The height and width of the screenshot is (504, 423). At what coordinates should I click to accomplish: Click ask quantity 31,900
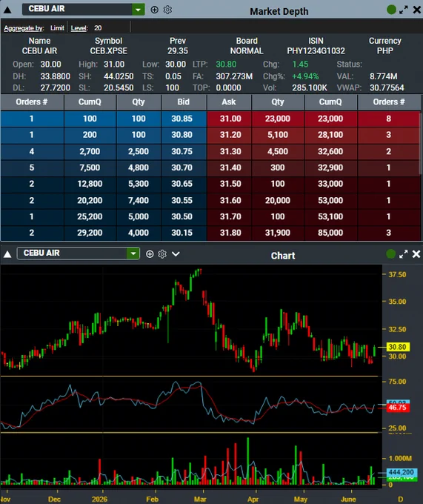[278, 233]
